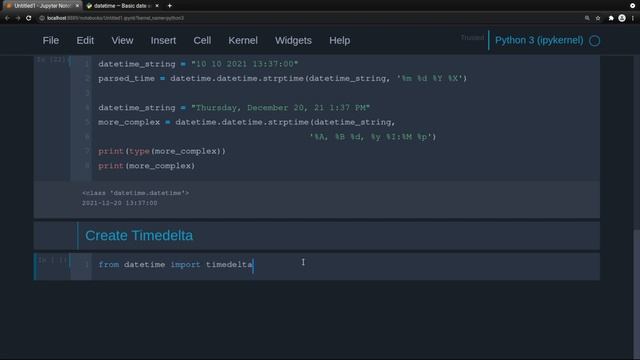Close the Untitled1 Jupyter Notebook tab
Image resolution: width=640 pixels, height=360 pixels.
pyautogui.click(x=77, y=6)
